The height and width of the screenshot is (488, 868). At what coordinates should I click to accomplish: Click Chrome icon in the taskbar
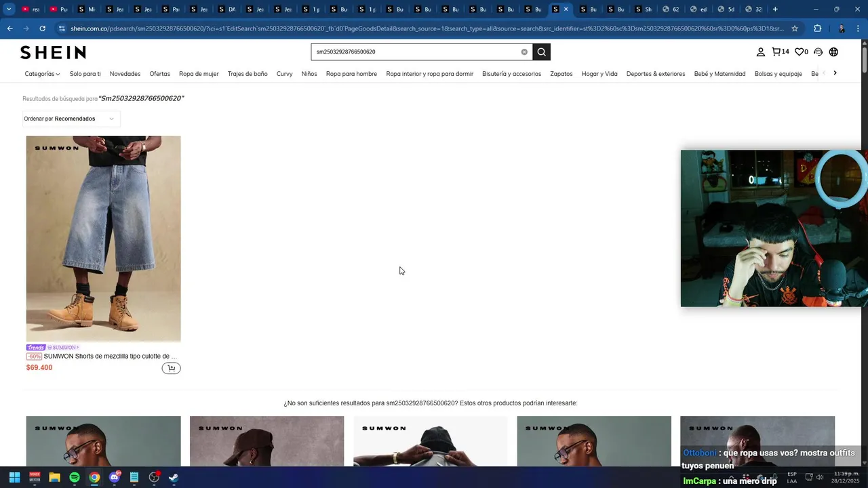(94, 477)
